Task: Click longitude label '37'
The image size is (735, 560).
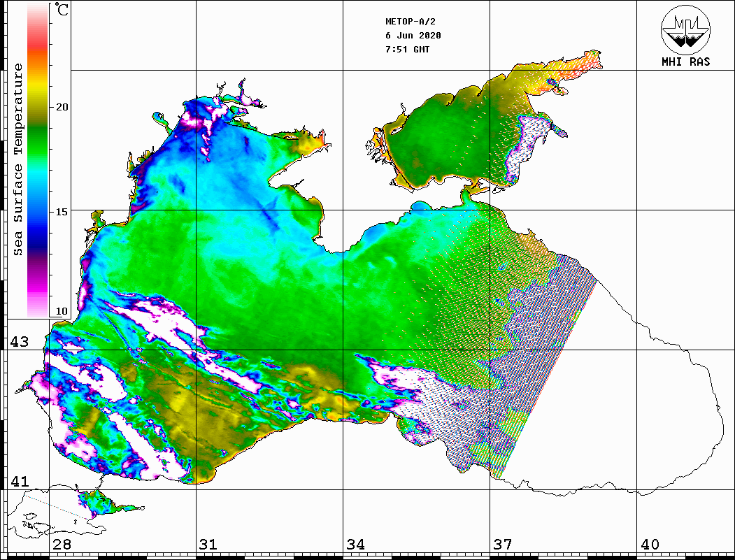Action: point(503,544)
